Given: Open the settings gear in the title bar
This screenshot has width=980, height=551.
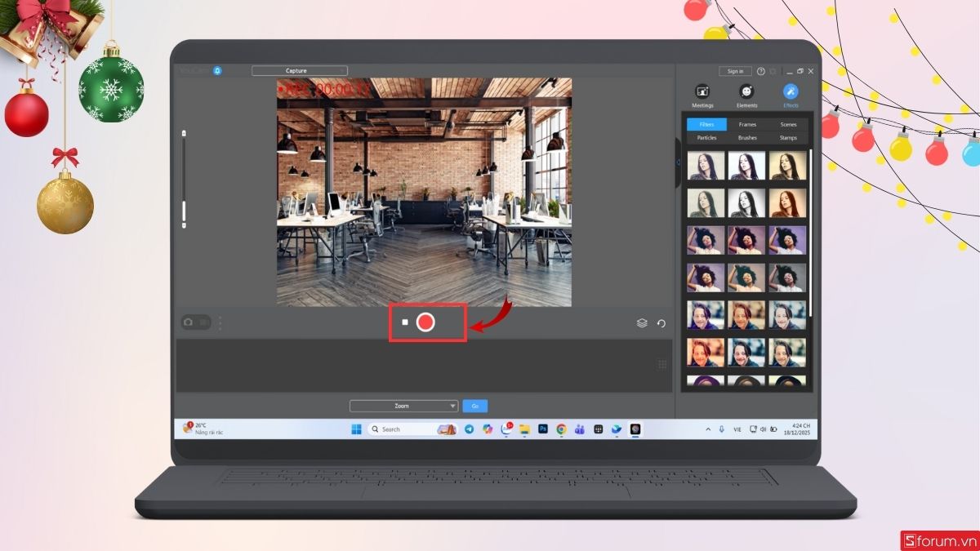Looking at the screenshot, I should [773, 71].
